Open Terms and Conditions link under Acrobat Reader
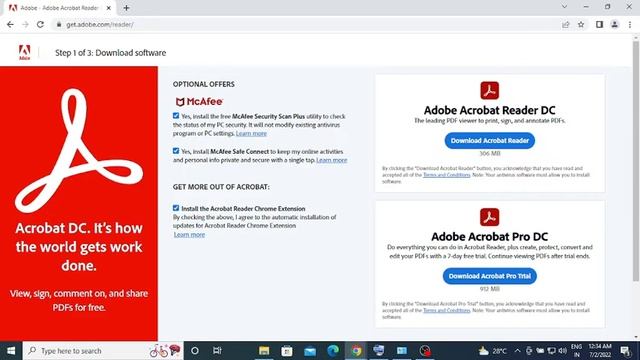The height and width of the screenshot is (360, 640). click(x=447, y=175)
